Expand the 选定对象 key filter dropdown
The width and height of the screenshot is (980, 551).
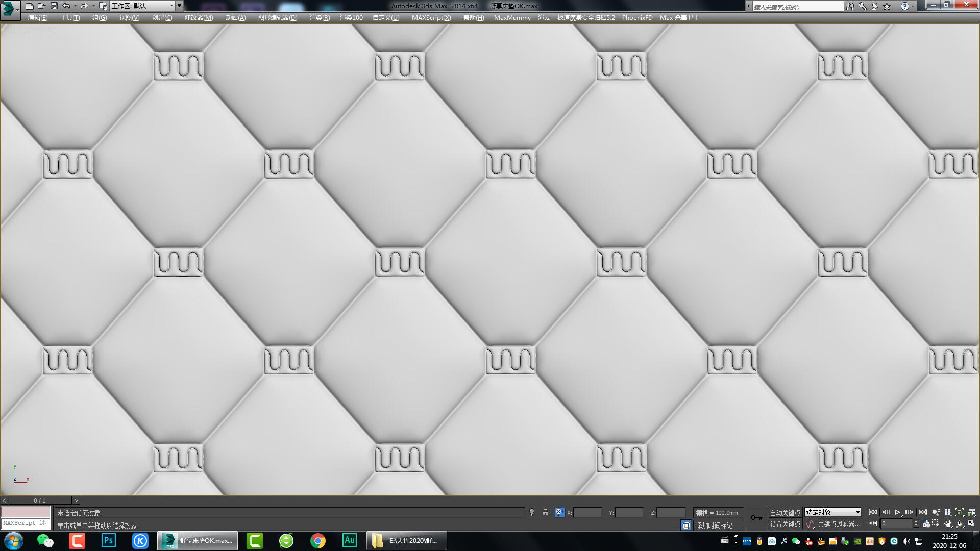pyautogui.click(x=857, y=512)
